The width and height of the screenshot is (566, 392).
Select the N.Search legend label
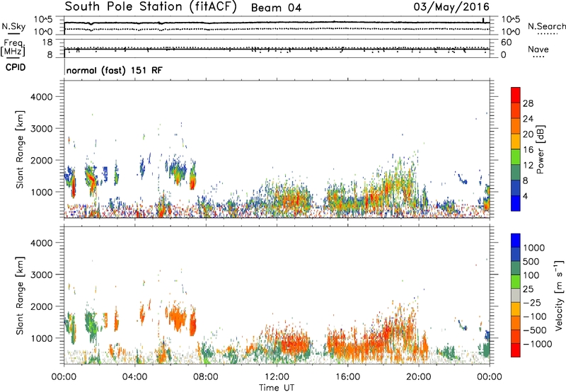pos(546,26)
